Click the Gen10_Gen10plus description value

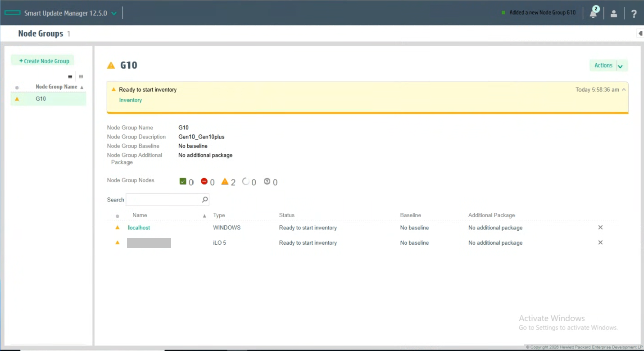pyautogui.click(x=202, y=137)
